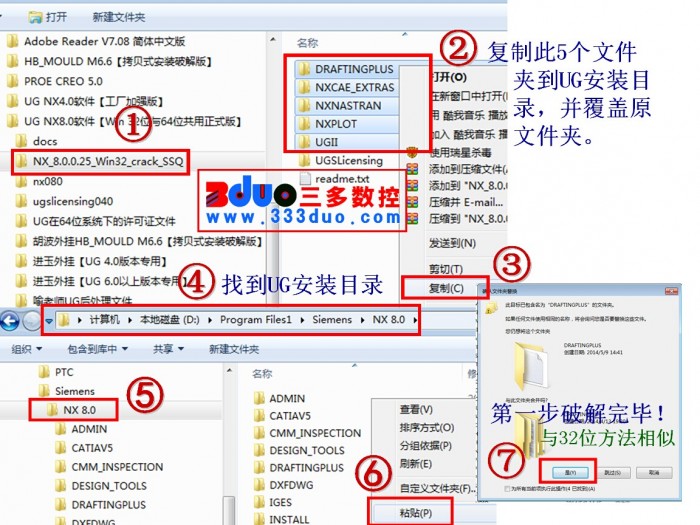Click Program Files1 in the breadcrumb

(x=256, y=320)
